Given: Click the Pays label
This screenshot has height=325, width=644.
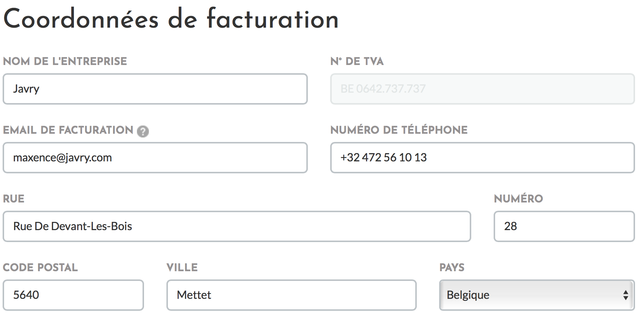Looking at the screenshot, I should pos(452,267).
